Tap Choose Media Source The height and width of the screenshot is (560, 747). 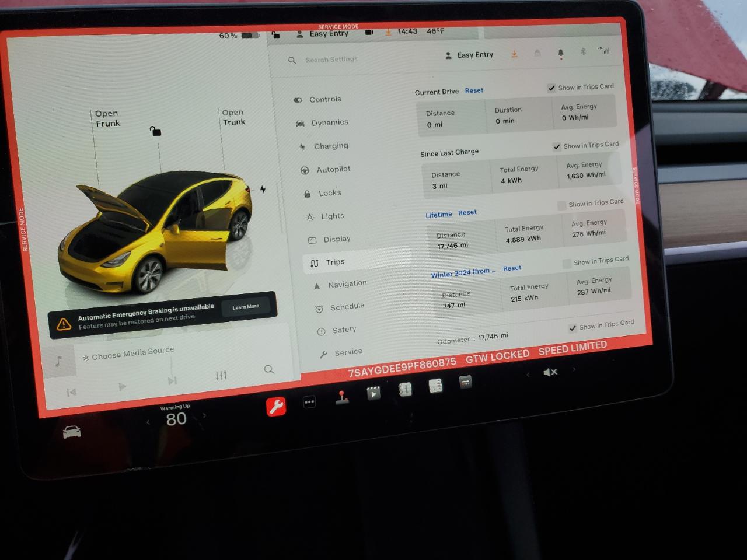click(133, 352)
